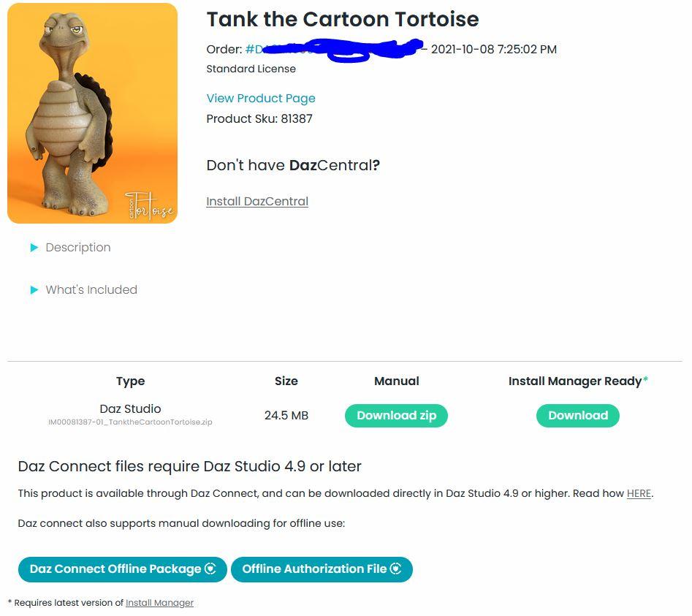Click the Description label

point(78,248)
